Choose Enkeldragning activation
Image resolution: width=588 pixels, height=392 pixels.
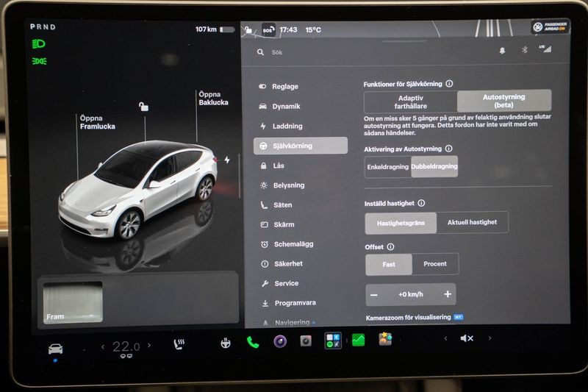coord(388,166)
